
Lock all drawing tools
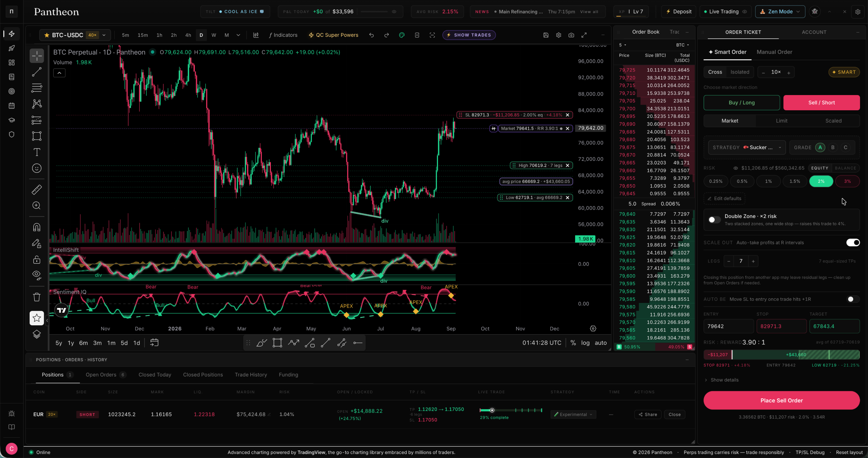coord(37,260)
